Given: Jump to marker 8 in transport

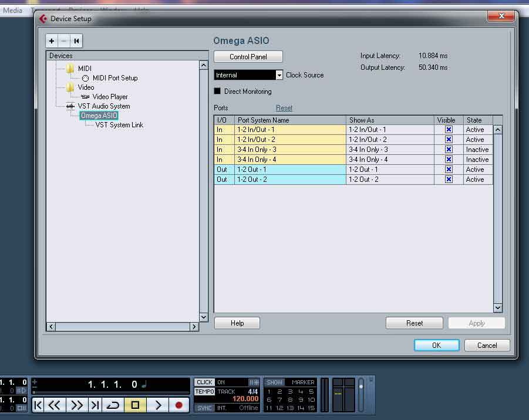Looking at the screenshot, I should (x=290, y=400).
